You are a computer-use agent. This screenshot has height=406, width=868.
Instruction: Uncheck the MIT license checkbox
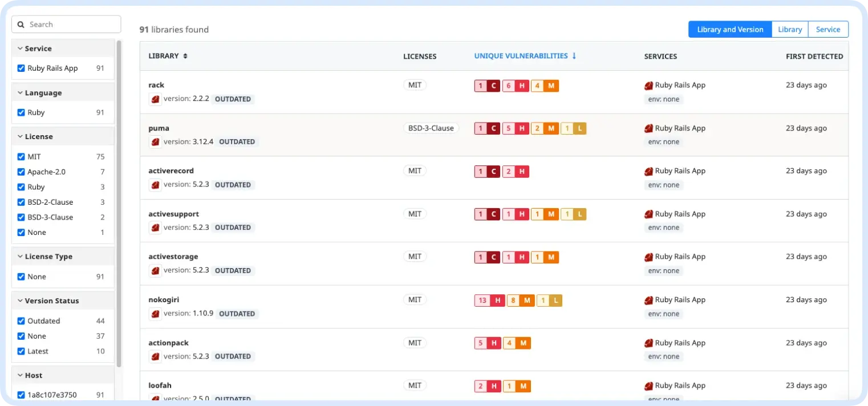[x=21, y=157]
